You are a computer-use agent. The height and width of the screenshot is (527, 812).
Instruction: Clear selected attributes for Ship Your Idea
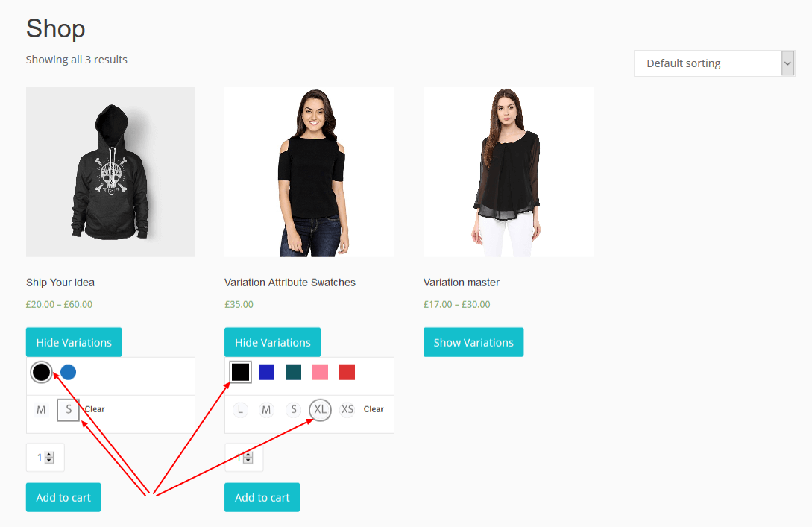pyautogui.click(x=94, y=409)
